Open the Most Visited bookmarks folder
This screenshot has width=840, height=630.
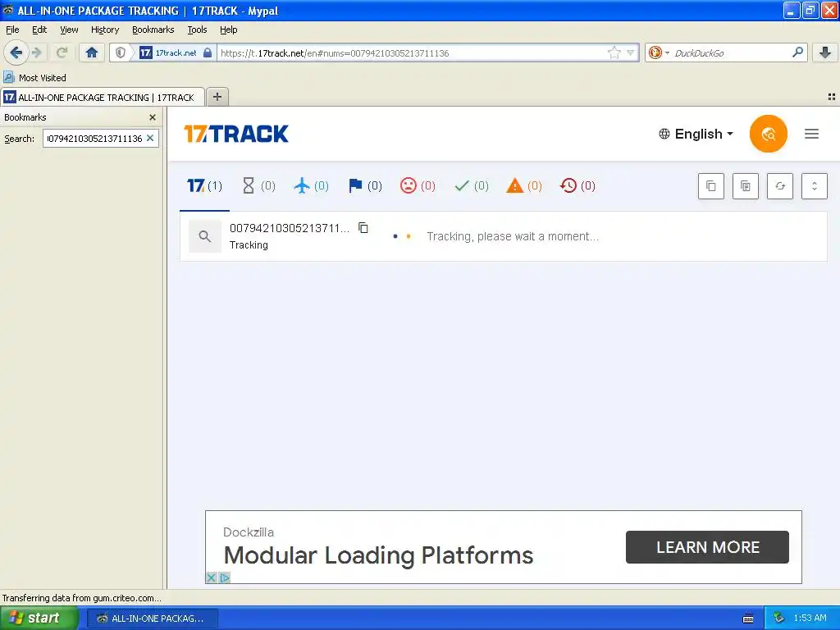click(x=35, y=78)
